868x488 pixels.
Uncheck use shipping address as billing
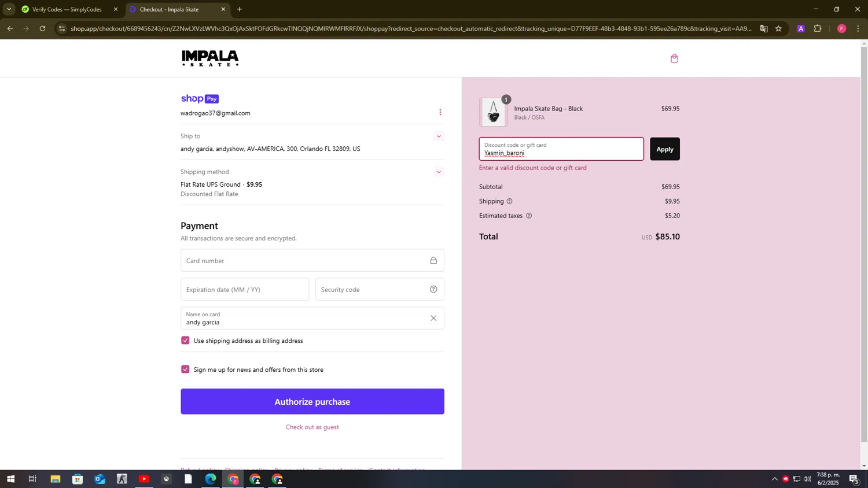tap(185, 341)
